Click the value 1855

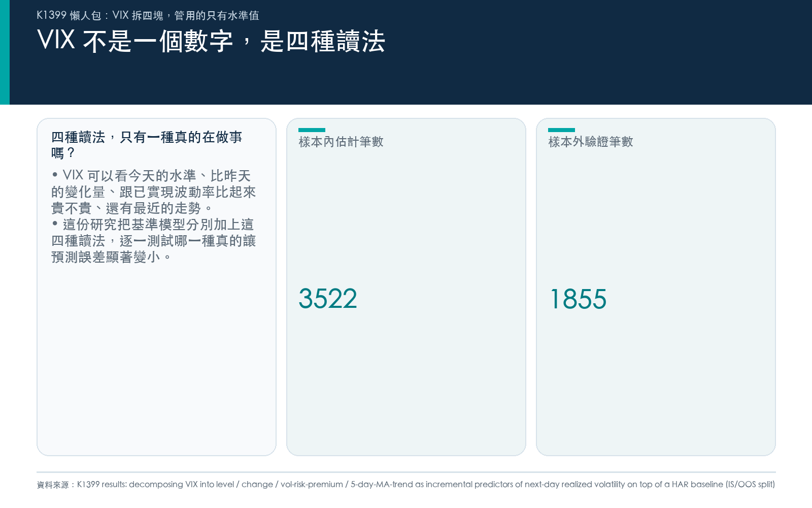[x=578, y=299]
